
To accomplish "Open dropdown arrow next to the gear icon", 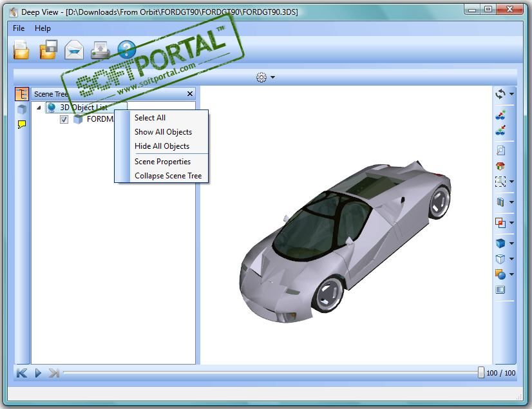I will tap(272, 77).
